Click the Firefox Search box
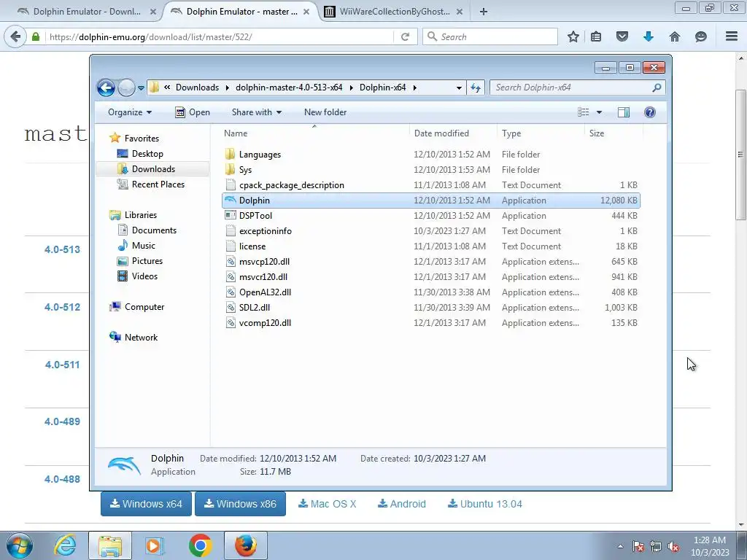Screen dimensions: 747x560 click(x=489, y=36)
